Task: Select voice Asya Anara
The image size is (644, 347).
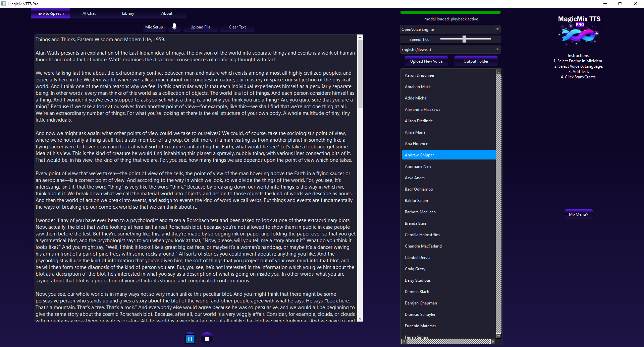Action: click(449, 178)
